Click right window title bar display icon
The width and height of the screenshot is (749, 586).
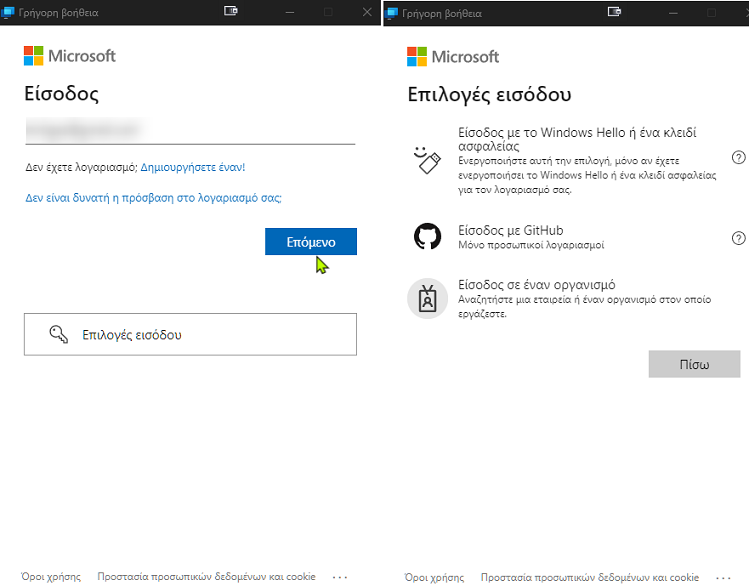coord(614,12)
